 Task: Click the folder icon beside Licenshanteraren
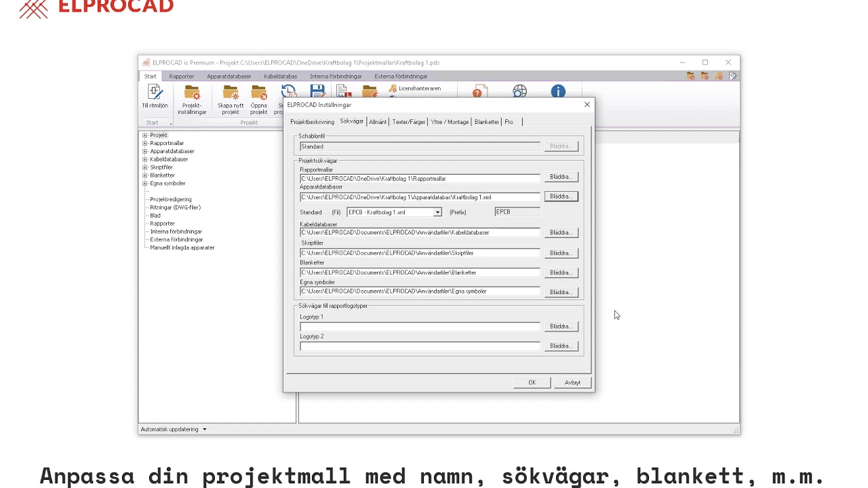[x=370, y=91]
